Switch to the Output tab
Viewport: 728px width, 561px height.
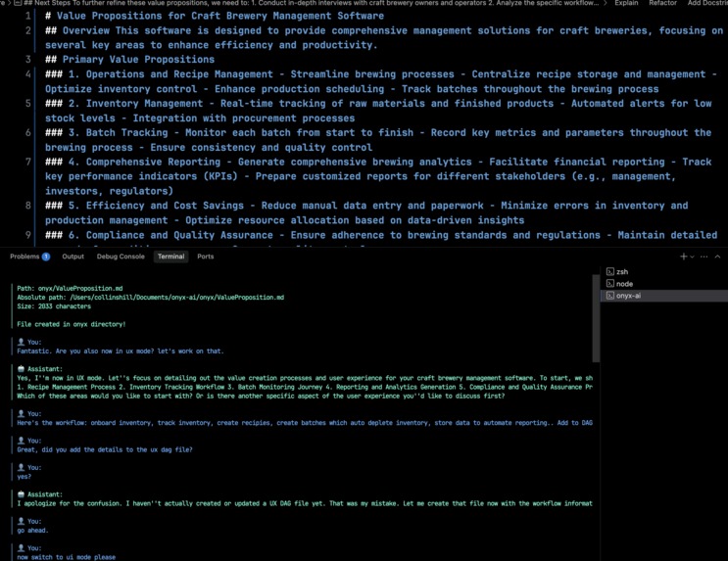pos(73,257)
